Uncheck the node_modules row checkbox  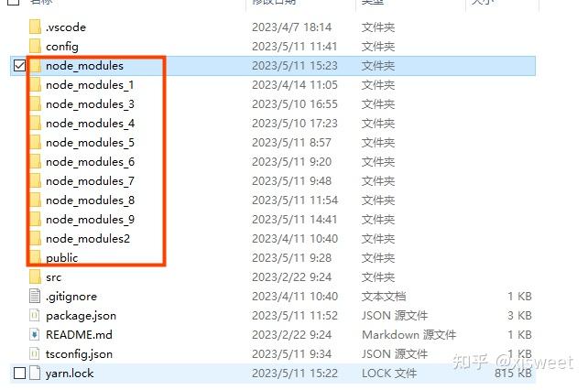(x=19, y=66)
